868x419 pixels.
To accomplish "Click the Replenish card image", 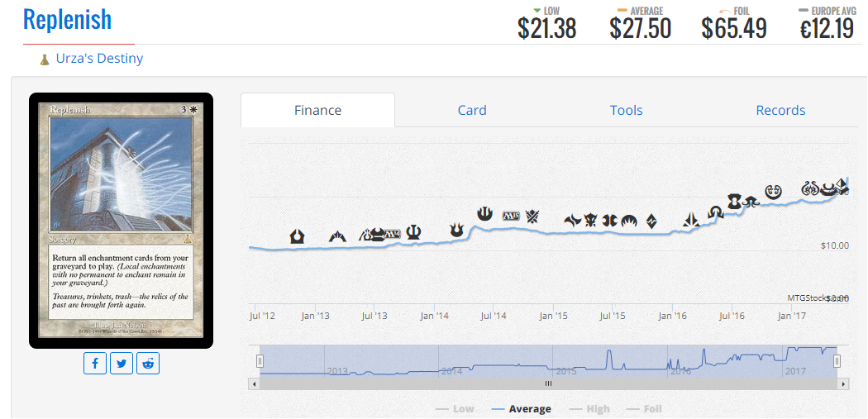I will tap(121, 221).
